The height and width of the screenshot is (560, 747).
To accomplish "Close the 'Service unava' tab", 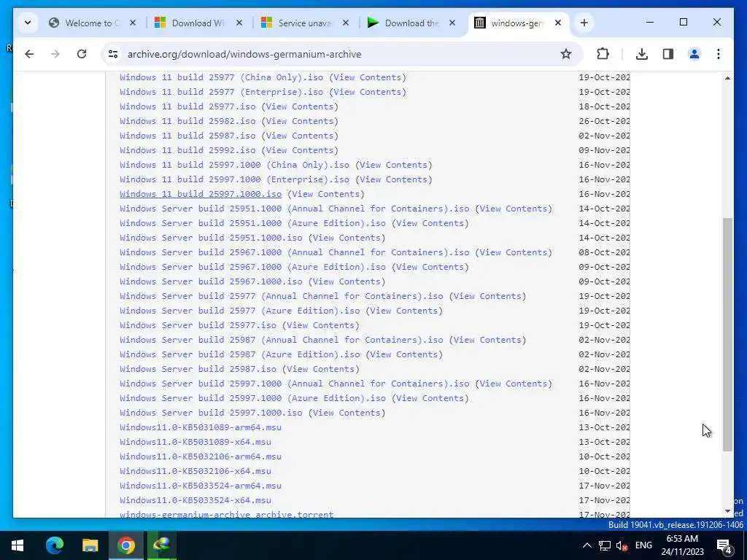I will pyautogui.click(x=346, y=23).
